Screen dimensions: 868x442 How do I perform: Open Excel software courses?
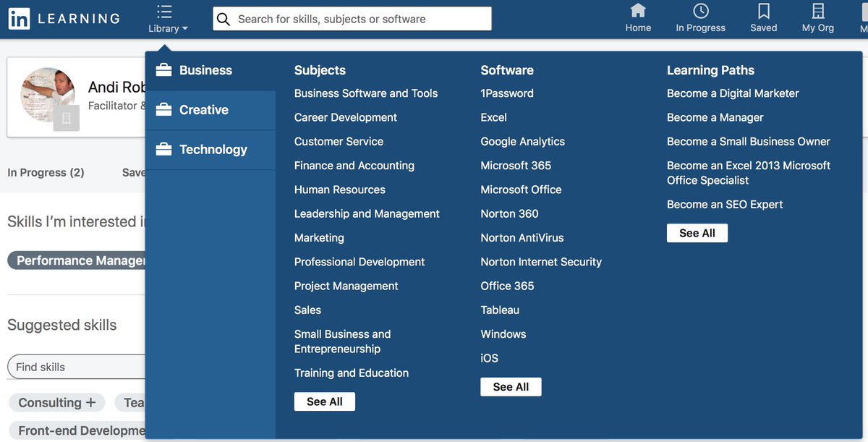click(x=494, y=117)
